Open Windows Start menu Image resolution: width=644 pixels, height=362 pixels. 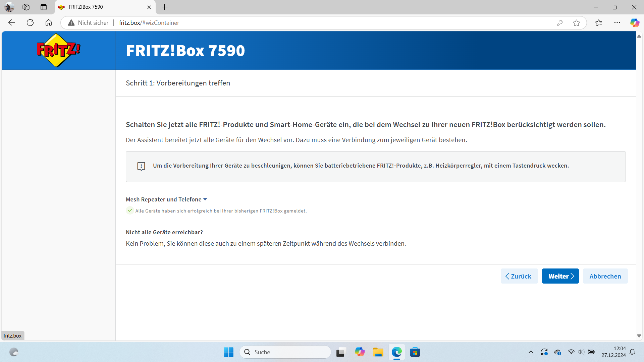[228, 352]
